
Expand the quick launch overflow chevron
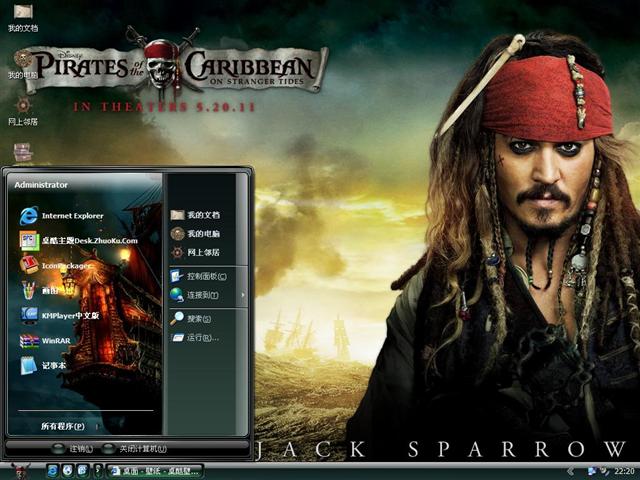click(97, 471)
